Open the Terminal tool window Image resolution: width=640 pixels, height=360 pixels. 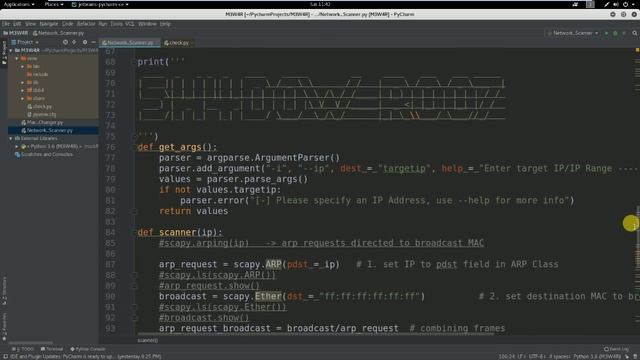pos(52,349)
